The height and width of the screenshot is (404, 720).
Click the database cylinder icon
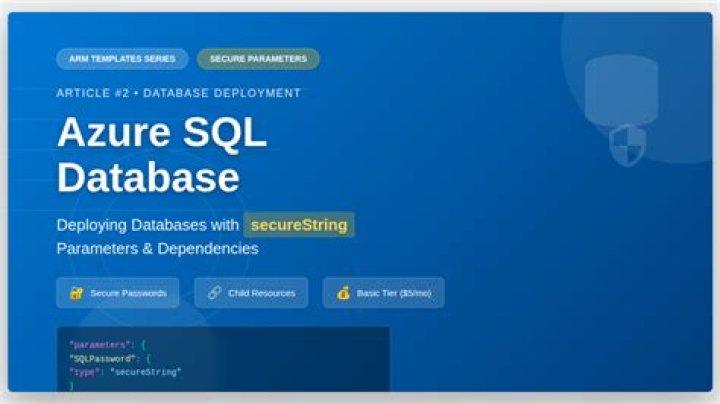621,90
